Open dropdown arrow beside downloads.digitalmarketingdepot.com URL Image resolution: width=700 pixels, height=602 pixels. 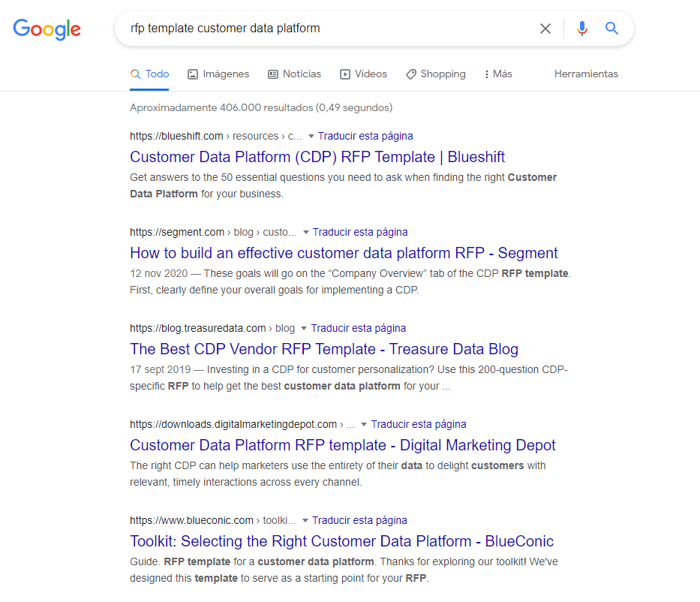pos(364,424)
